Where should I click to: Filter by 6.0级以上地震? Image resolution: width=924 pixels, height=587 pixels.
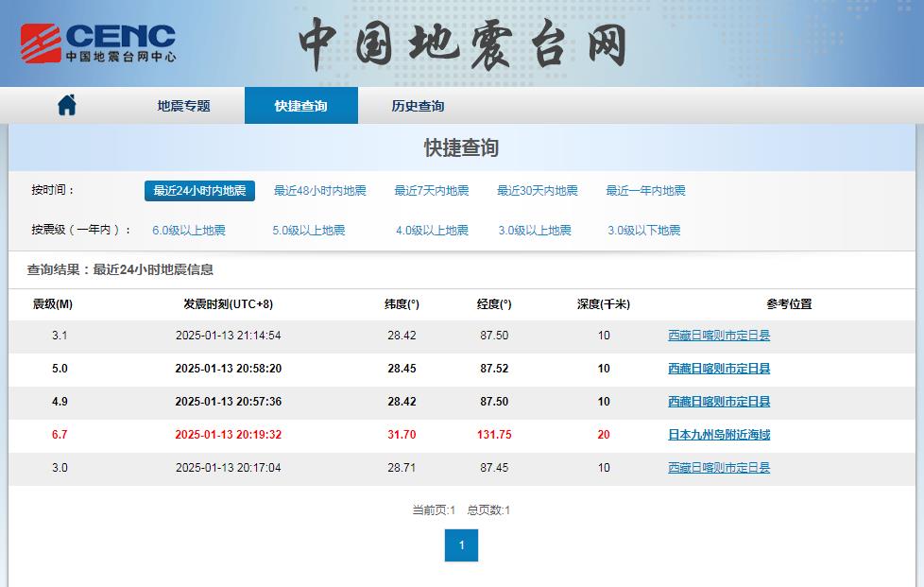click(x=189, y=231)
